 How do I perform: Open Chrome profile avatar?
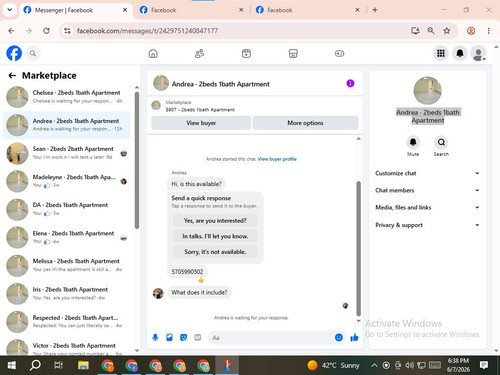471,31
